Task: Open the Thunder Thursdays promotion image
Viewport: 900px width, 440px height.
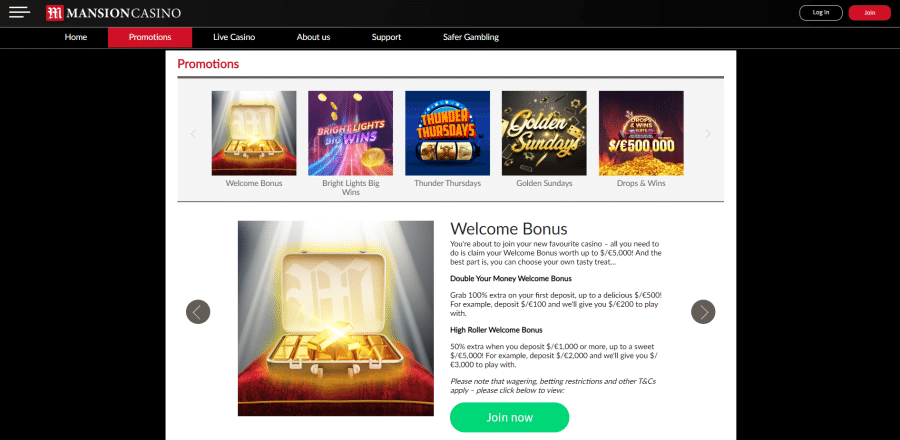Action: [x=448, y=133]
